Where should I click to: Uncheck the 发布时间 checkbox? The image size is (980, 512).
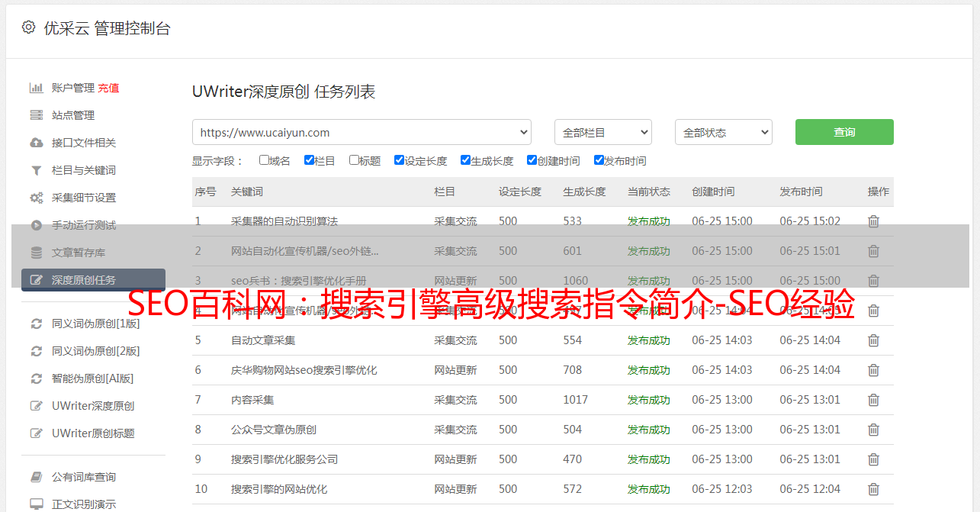click(599, 160)
